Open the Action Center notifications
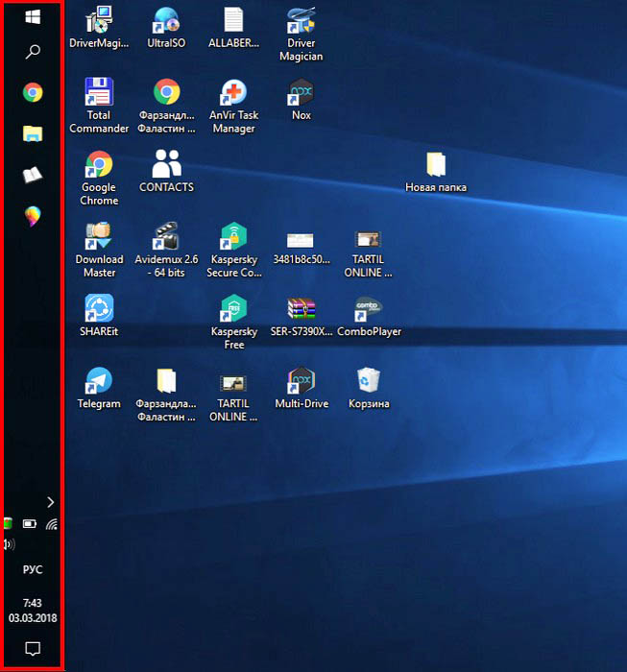The height and width of the screenshot is (672, 627). [x=33, y=649]
